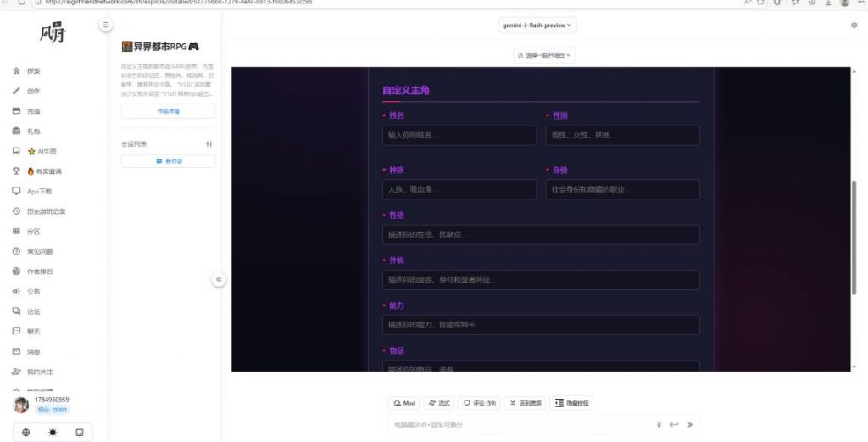
Task: Click the globe language icon
Action: coord(25,432)
